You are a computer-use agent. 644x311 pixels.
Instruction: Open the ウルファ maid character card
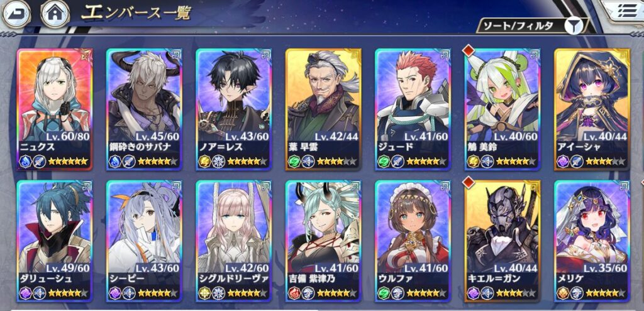pyautogui.click(x=413, y=241)
